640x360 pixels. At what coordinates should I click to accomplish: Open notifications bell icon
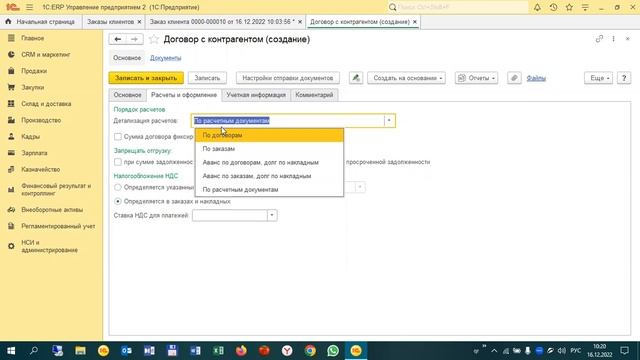tap(537, 7)
